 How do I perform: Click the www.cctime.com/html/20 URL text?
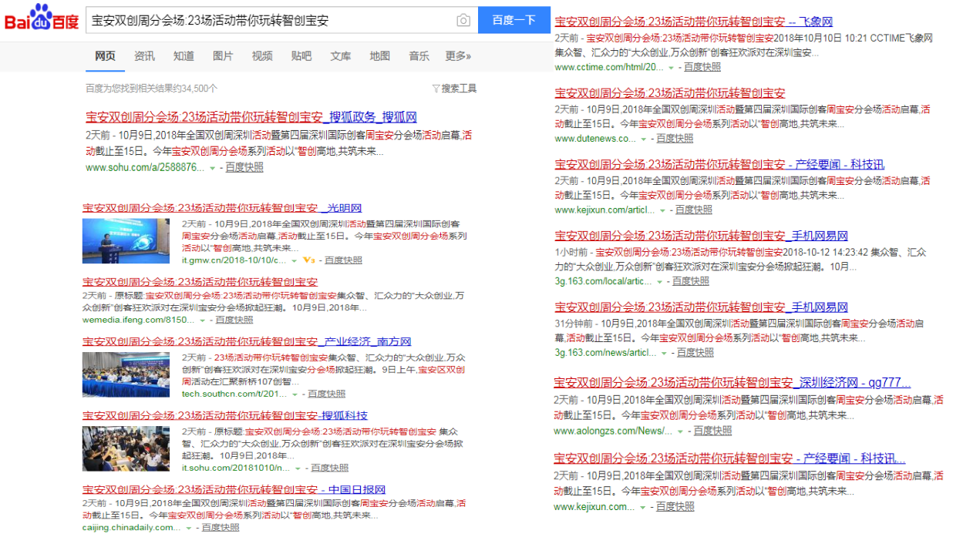pos(609,67)
